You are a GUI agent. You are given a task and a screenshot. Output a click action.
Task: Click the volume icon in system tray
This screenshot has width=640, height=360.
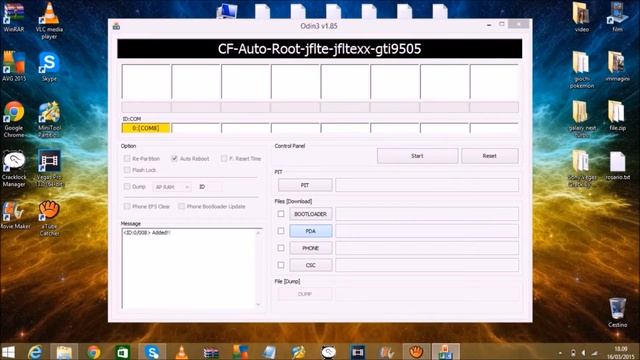(583, 353)
